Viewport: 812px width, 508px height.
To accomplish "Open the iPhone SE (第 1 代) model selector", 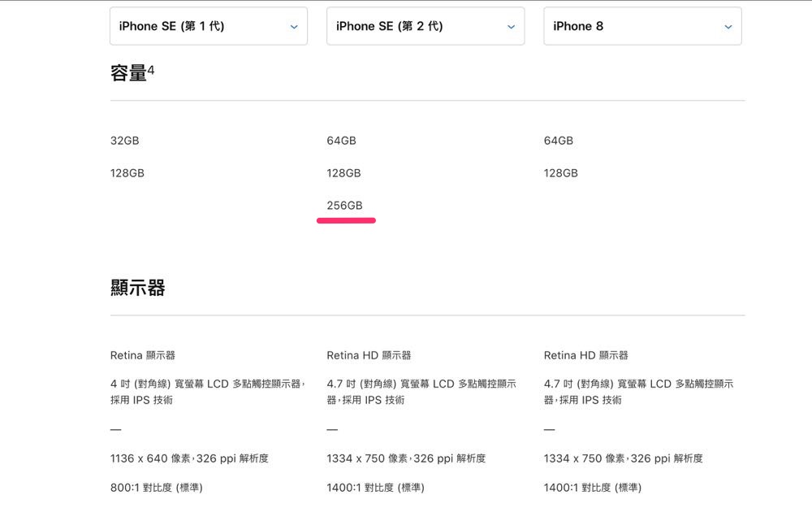I will pyautogui.click(x=208, y=26).
